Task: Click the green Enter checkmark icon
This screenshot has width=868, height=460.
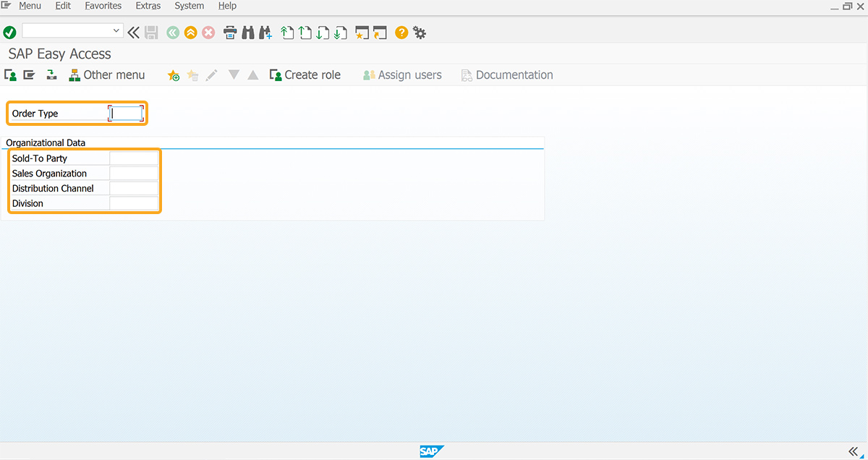Action: pyautogui.click(x=9, y=32)
